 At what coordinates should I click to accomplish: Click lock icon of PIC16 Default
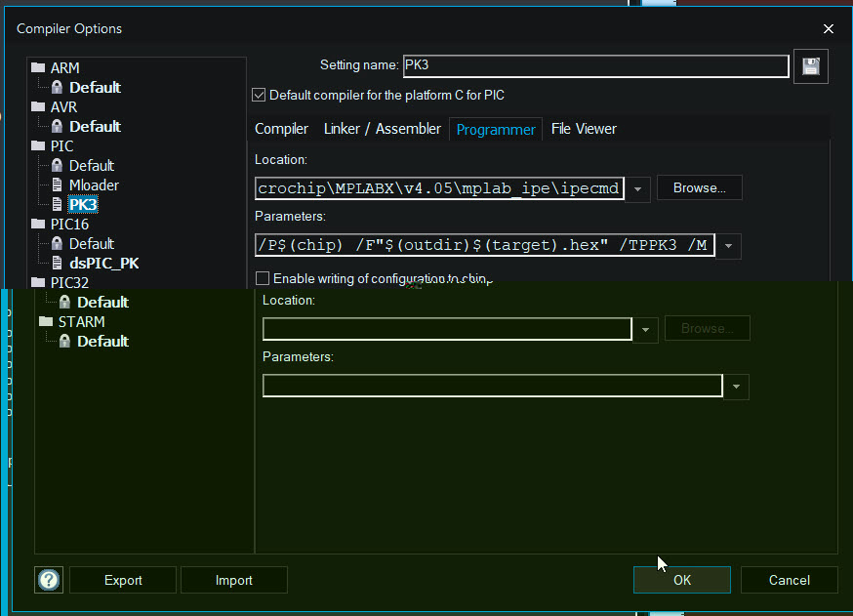point(58,243)
